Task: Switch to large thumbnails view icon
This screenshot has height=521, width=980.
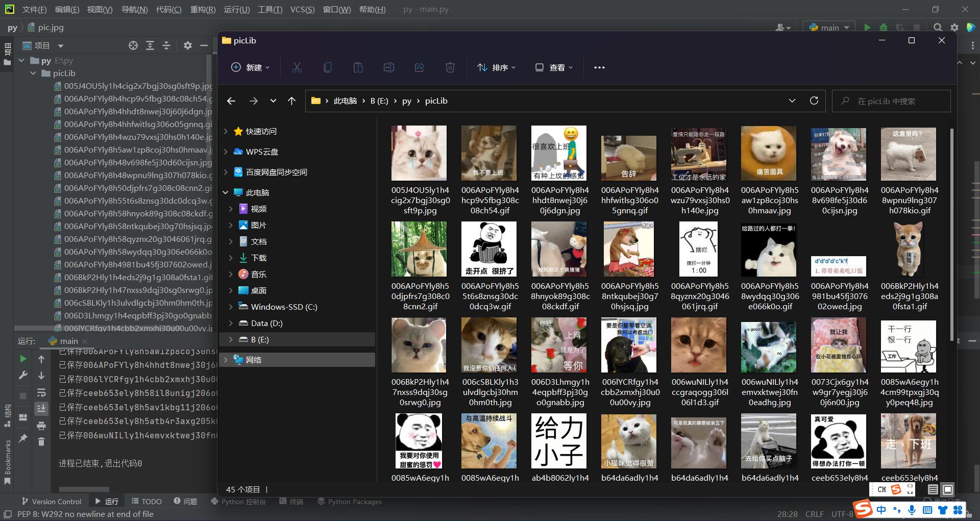Action: coord(947,489)
